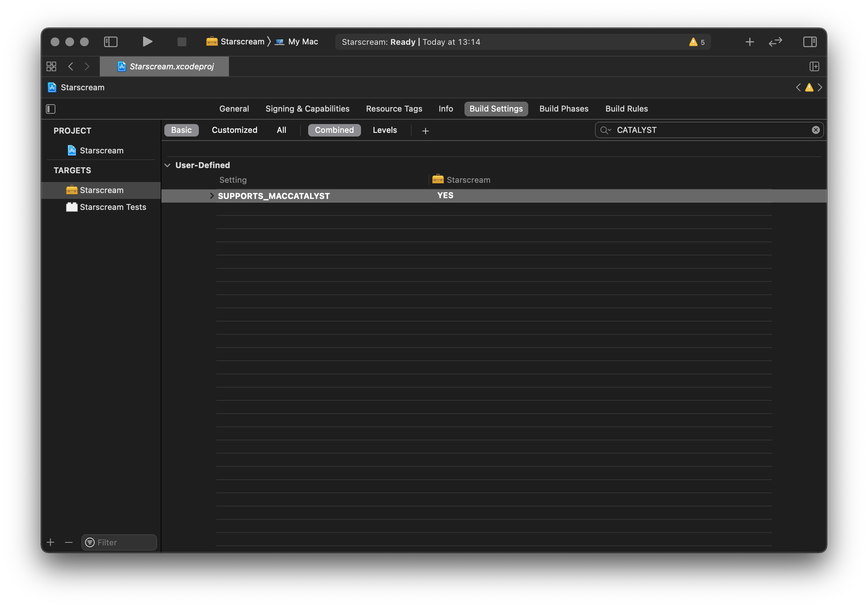Click the Setting column header

coord(233,180)
